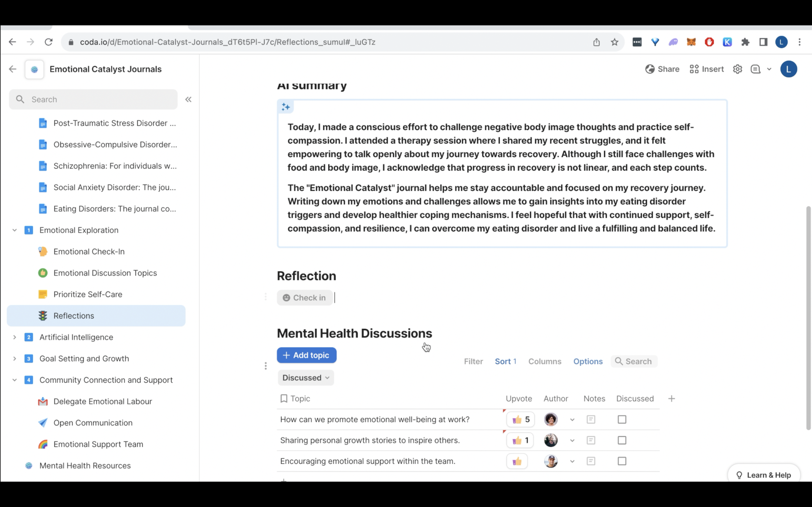Mark Sharing personal growth stories as discussed
Screen dimensions: 812x507
622,440
